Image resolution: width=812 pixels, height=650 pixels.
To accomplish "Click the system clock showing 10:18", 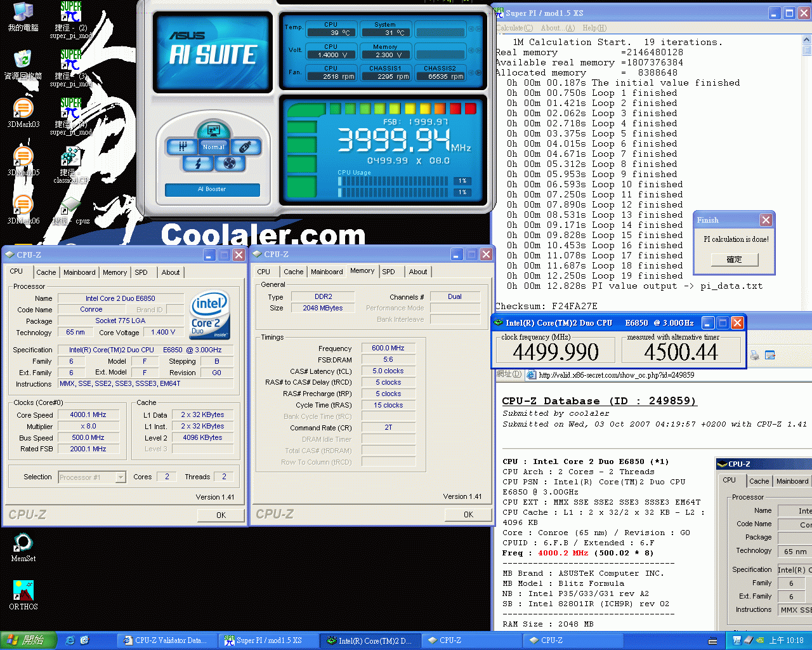I will [x=787, y=640].
